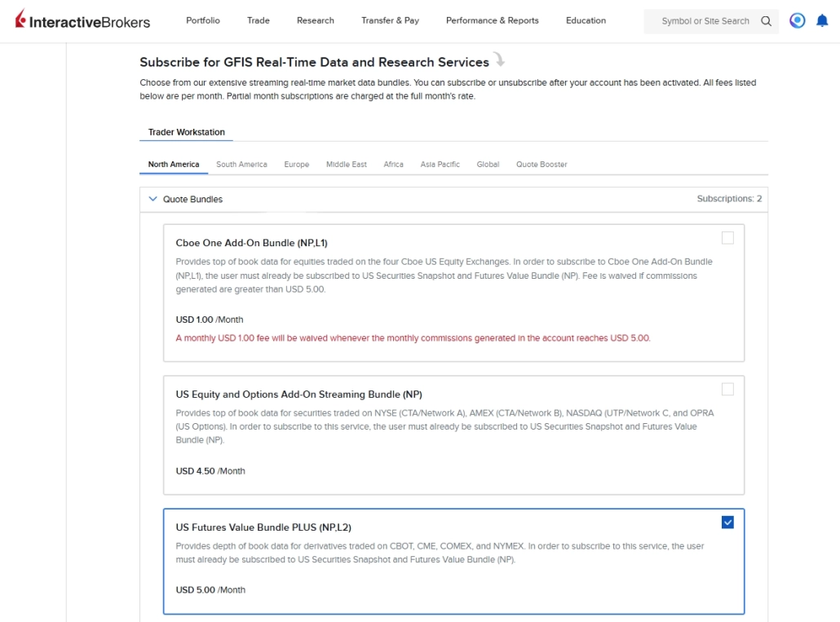Open the Transfer & Pay menu

[390, 21]
